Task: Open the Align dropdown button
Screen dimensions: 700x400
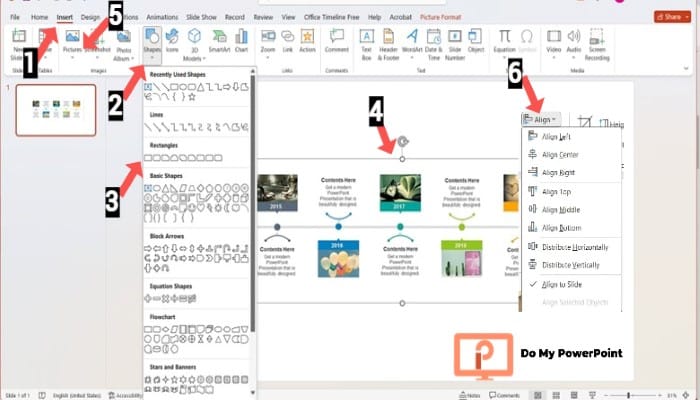Action: (541, 119)
